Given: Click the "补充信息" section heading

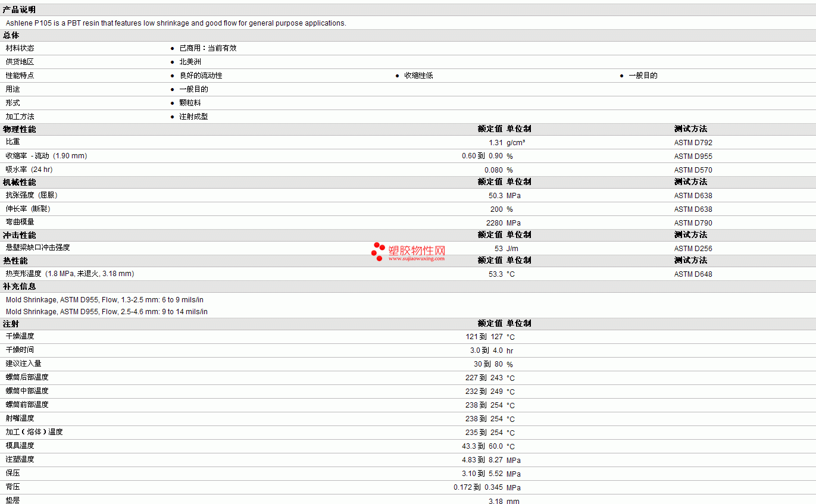Looking at the screenshot, I should [19, 287].
